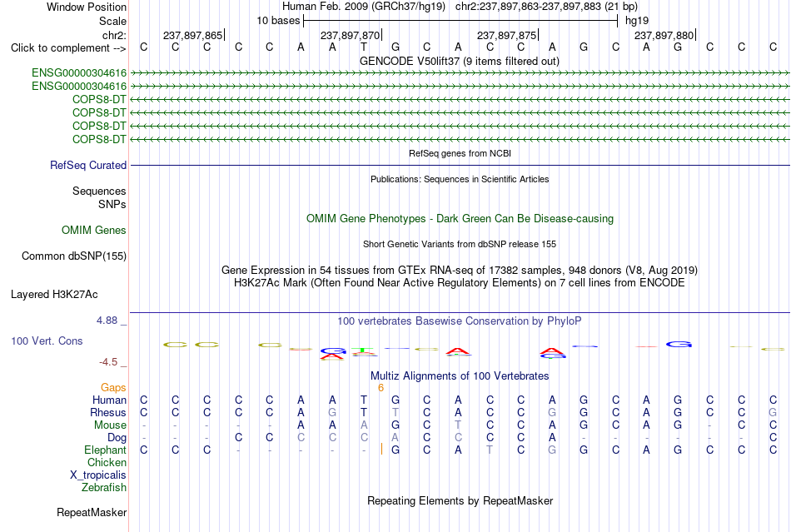Open the OMIM Gene Phenotypes track title

[460, 219]
